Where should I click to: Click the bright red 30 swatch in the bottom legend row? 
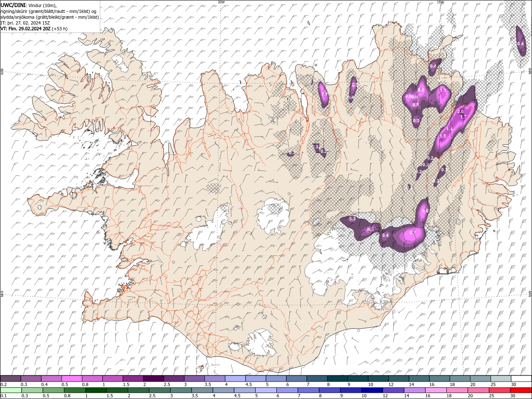(521, 390)
